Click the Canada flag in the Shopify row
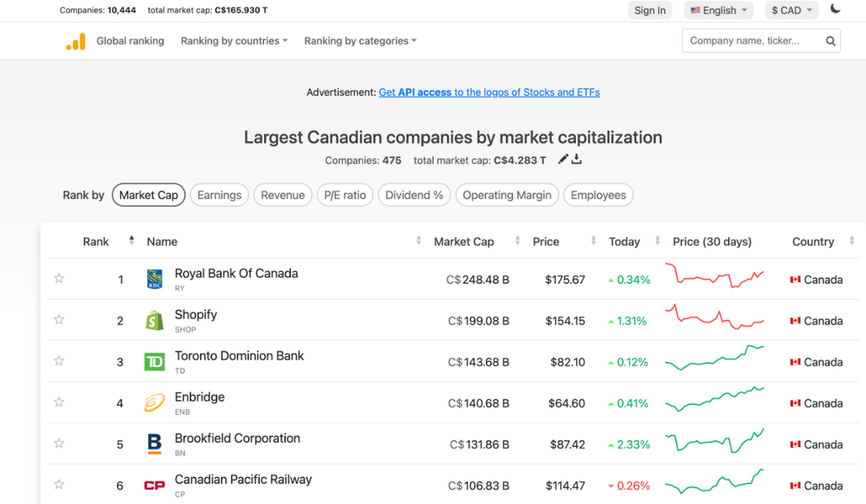Image resolution: width=866 pixels, height=504 pixels. (x=795, y=320)
